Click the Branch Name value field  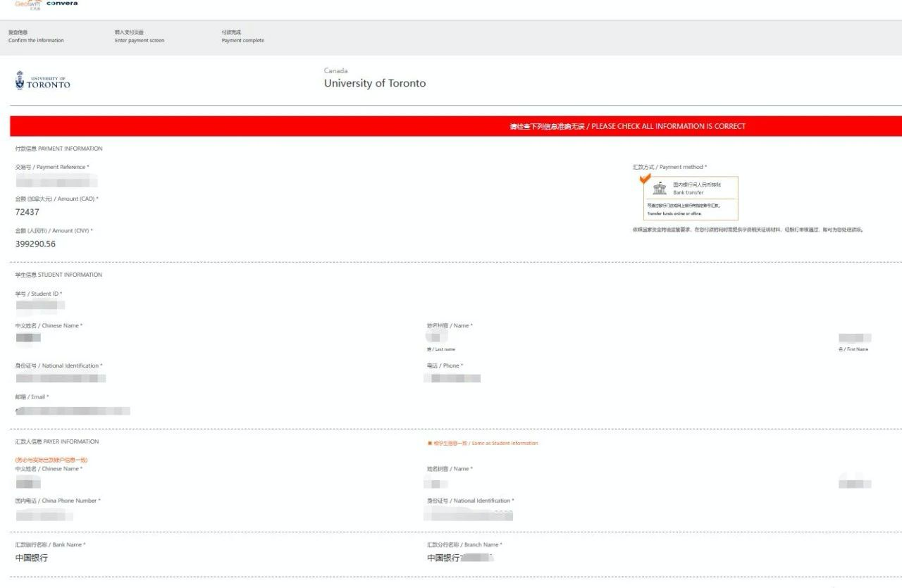pyautogui.click(x=460, y=558)
